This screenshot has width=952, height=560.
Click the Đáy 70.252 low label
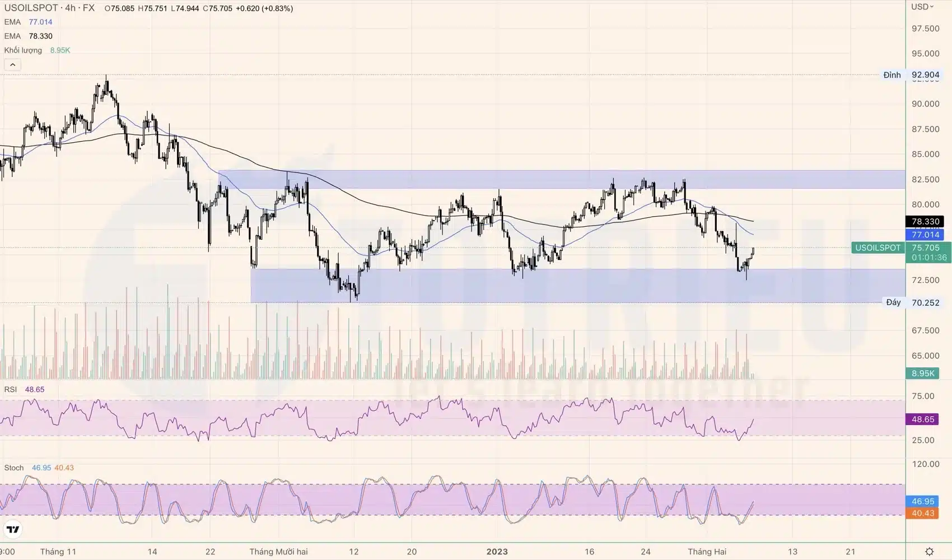(912, 302)
